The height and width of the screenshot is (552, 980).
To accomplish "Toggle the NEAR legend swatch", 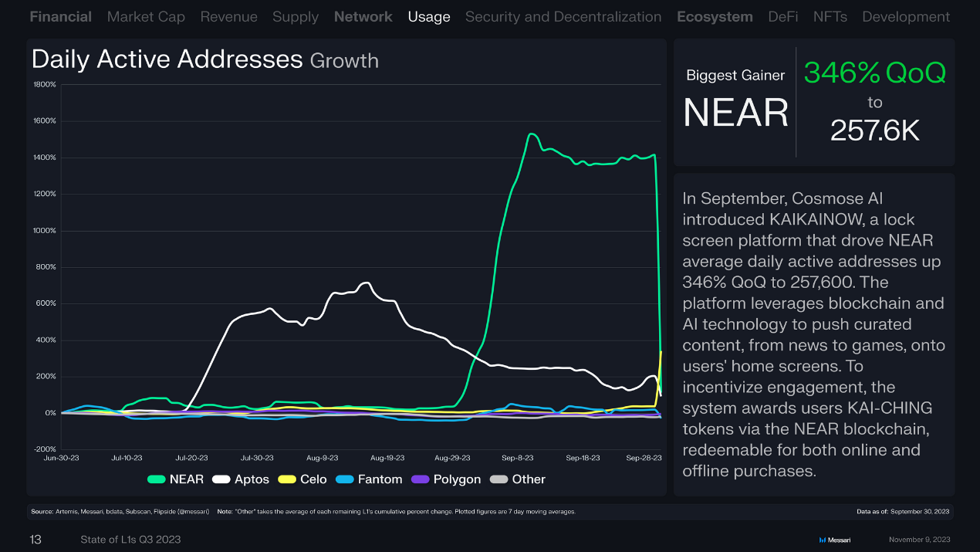I will (157, 479).
